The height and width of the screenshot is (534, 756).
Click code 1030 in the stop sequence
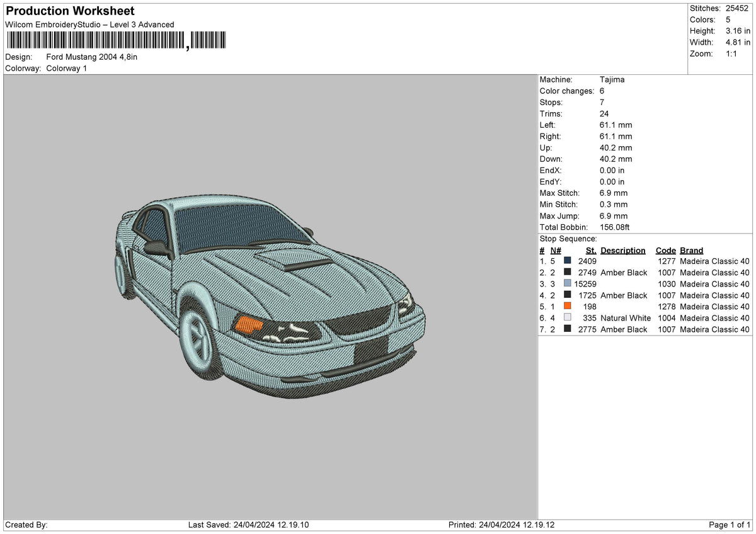tap(667, 283)
